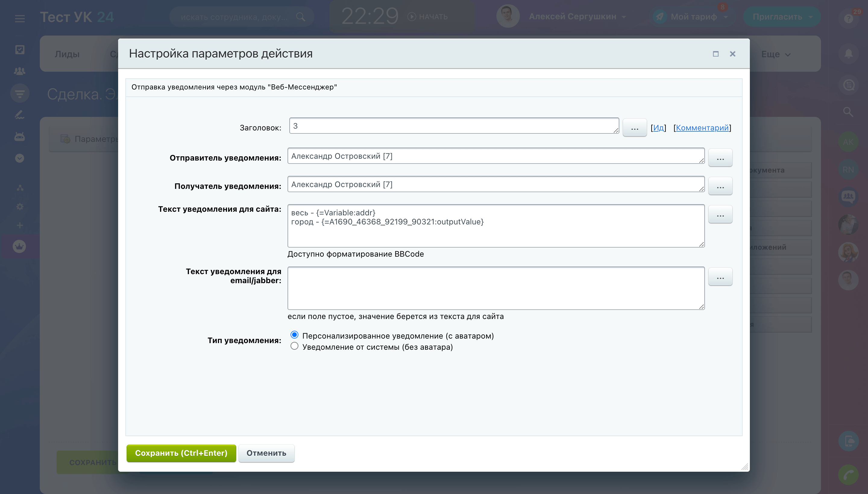Click the search magnifier icon in right sidebar
Viewport: 868px width, 494px height.
click(x=848, y=112)
